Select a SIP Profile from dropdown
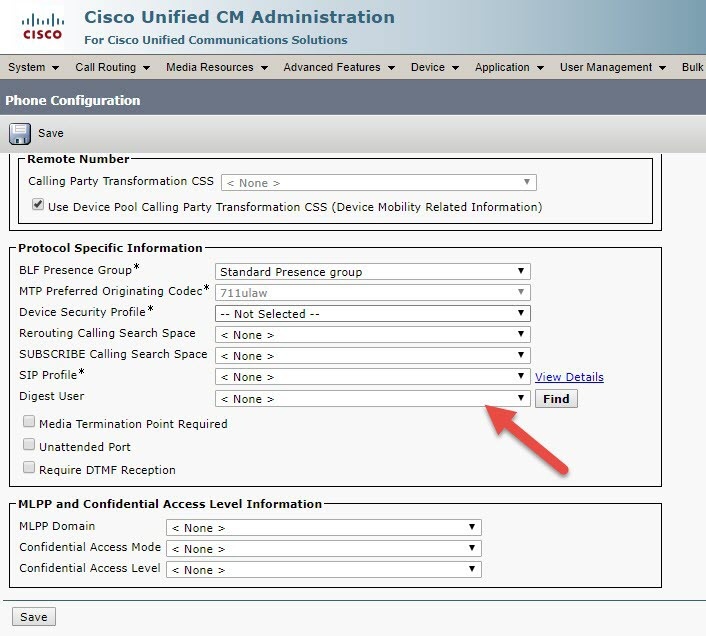The image size is (706, 636). click(373, 377)
